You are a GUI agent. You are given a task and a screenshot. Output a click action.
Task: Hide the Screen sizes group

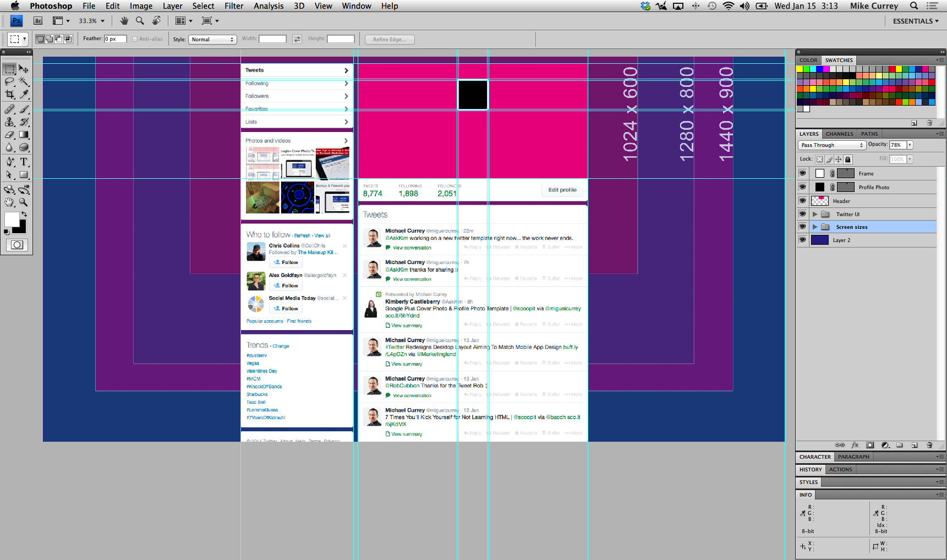click(802, 227)
